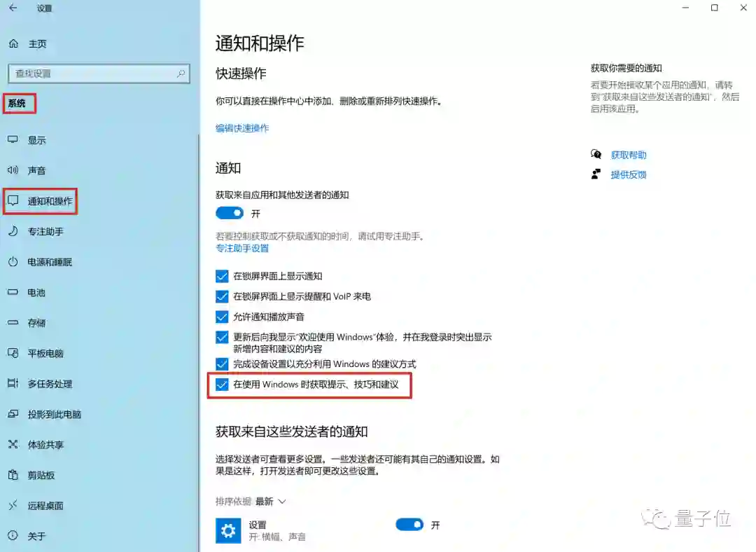Open the 专注助手设置 link

(242, 248)
